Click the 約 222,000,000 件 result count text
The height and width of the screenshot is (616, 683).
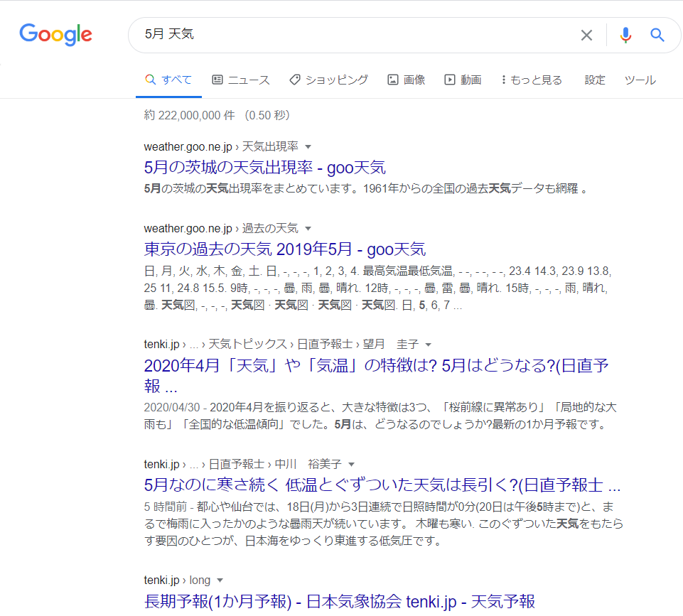[190, 115]
